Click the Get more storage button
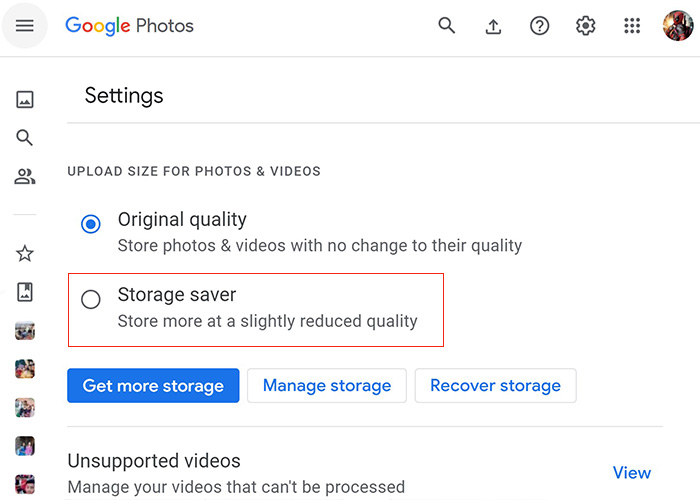 click(153, 385)
